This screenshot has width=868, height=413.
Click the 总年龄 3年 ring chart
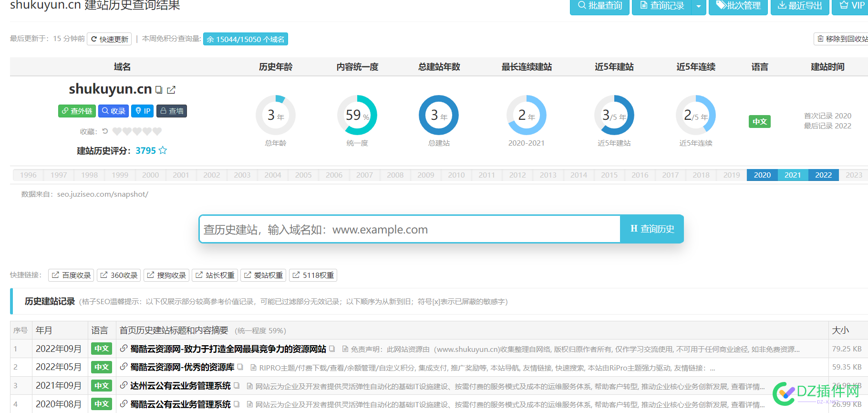tap(276, 115)
